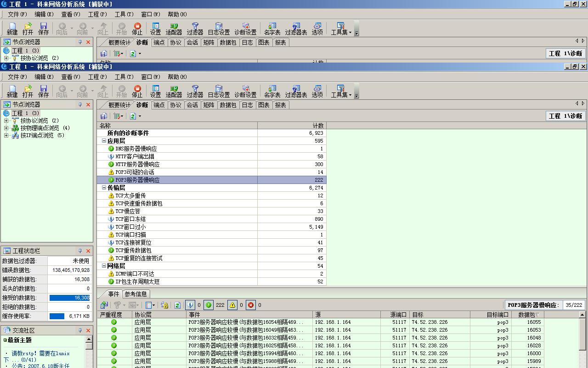Select the TCP窗口过小 diagnosis row
This screenshot has height=368, width=588.
[130, 227]
